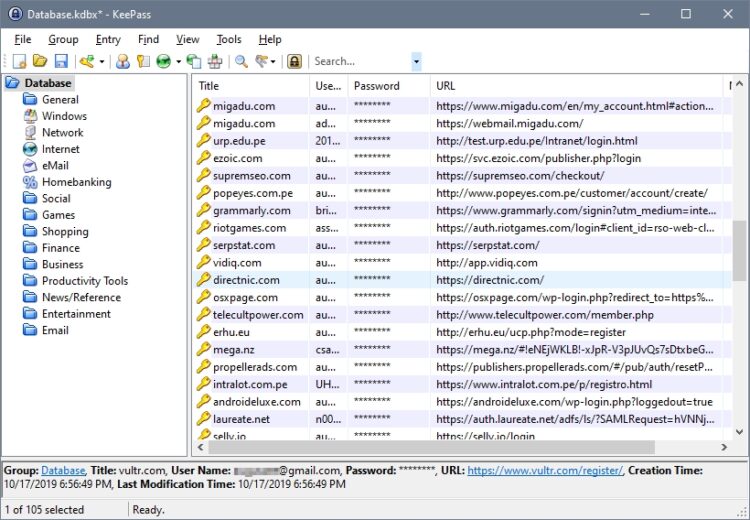Image resolution: width=750 pixels, height=520 pixels.
Task: Lock workspace with padlock icon
Action: click(294, 61)
